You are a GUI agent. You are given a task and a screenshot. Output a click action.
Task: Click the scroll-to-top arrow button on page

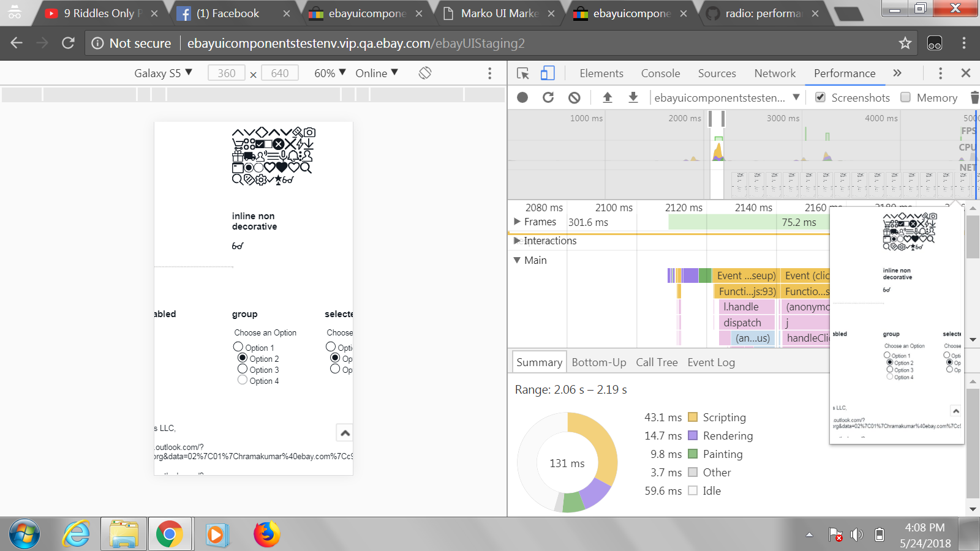click(x=345, y=433)
